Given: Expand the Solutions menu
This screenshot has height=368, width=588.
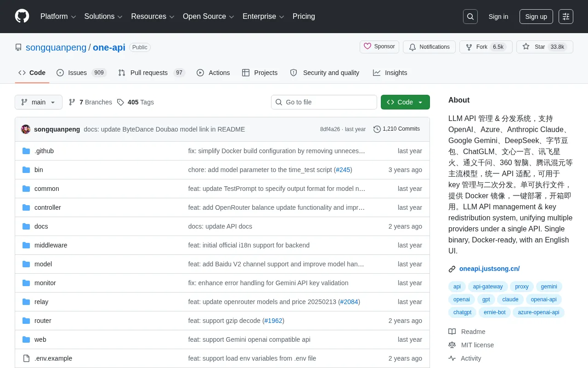Looking at the screenshot, I should click(103, 17).
